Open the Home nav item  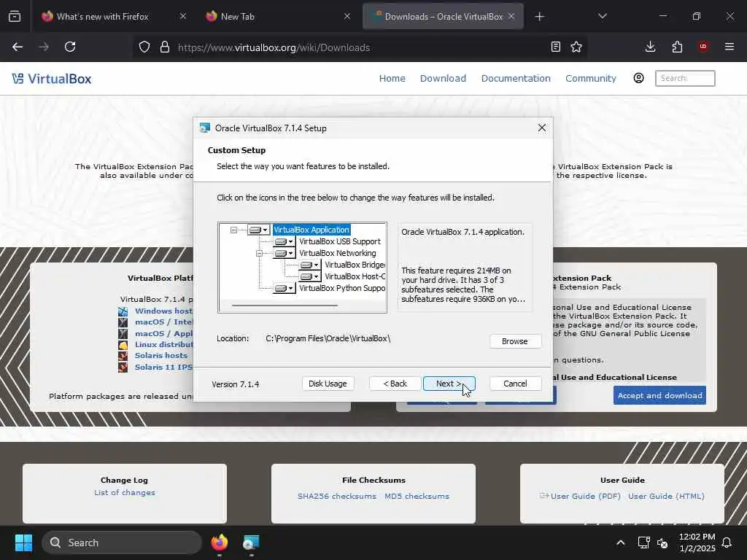(x=392, y=79)
